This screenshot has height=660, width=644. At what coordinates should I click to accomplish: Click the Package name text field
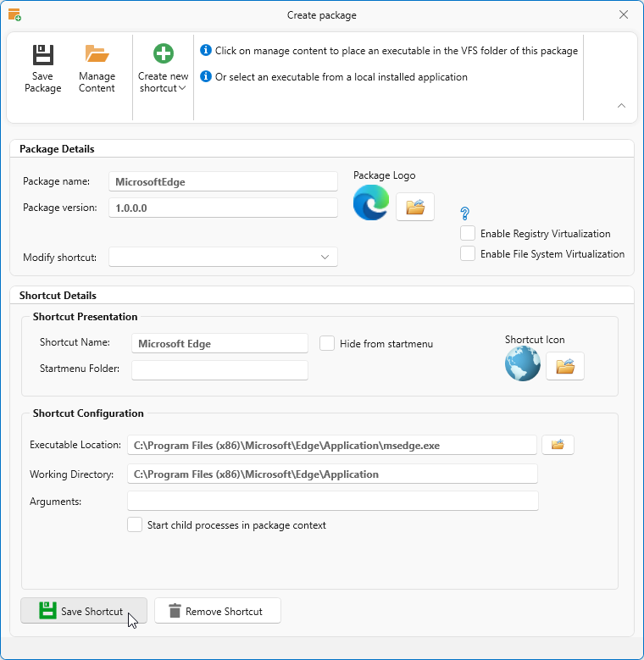tap(223, 181)
